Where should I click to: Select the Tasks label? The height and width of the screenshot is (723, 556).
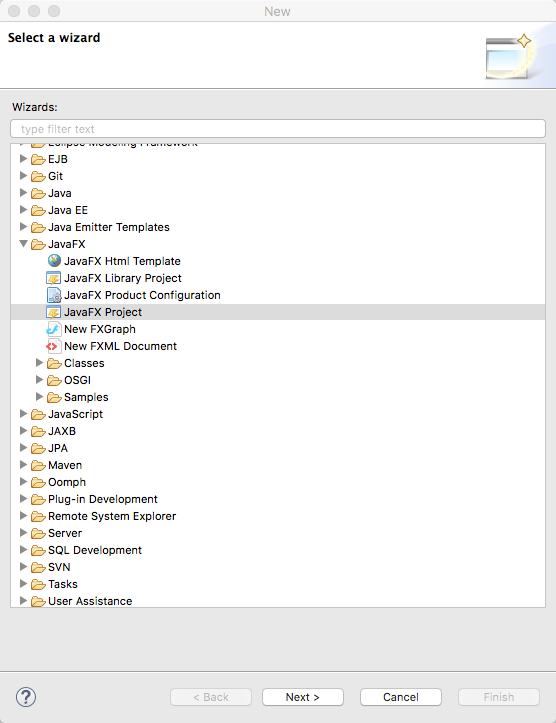click(63, 584)
